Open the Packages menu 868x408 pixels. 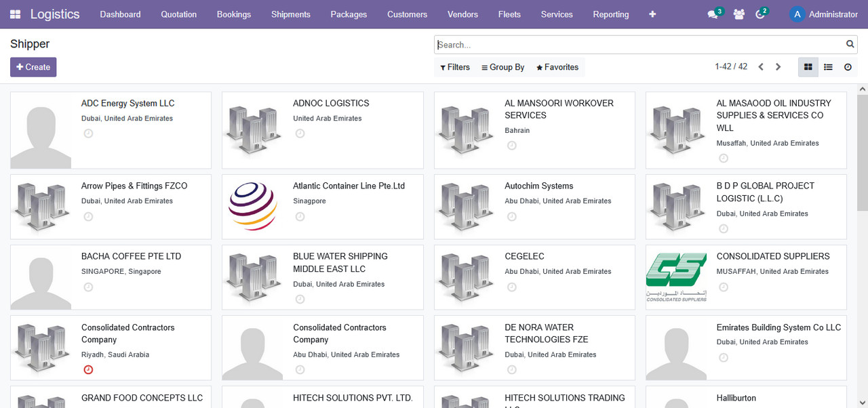point(349,14)
